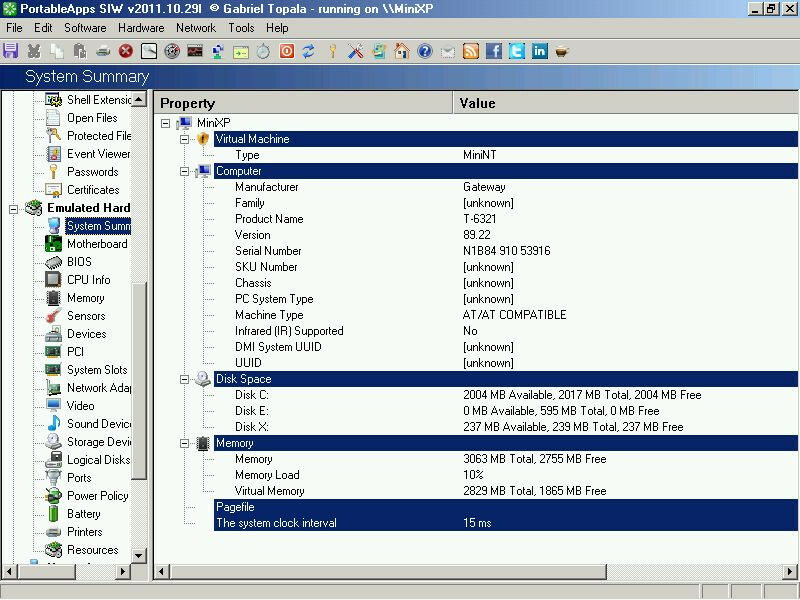The width and height of the screenshot is (800, 600).
Task: Click the coffee cup donate icon
Action: [x=562, y=51]
